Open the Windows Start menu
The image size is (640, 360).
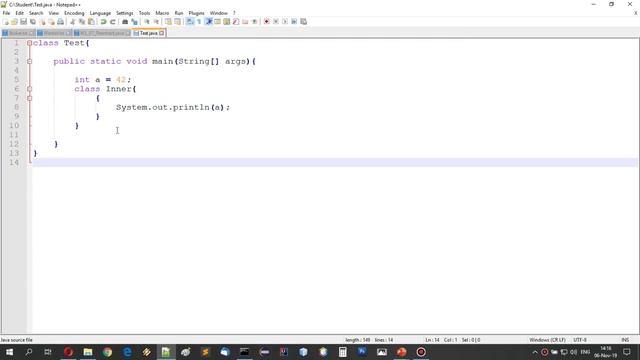click(9, 352)
